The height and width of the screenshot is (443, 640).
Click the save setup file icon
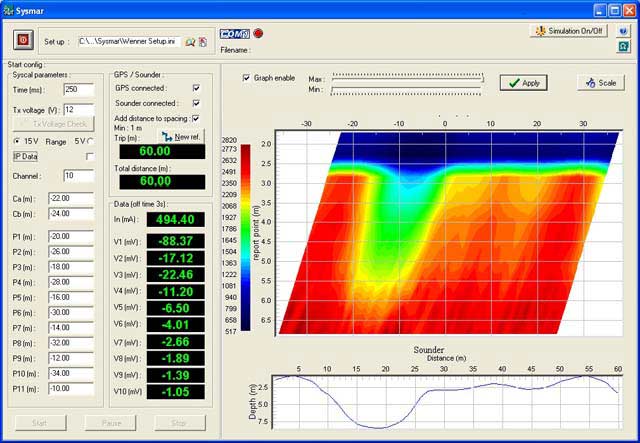pos(203,42)
